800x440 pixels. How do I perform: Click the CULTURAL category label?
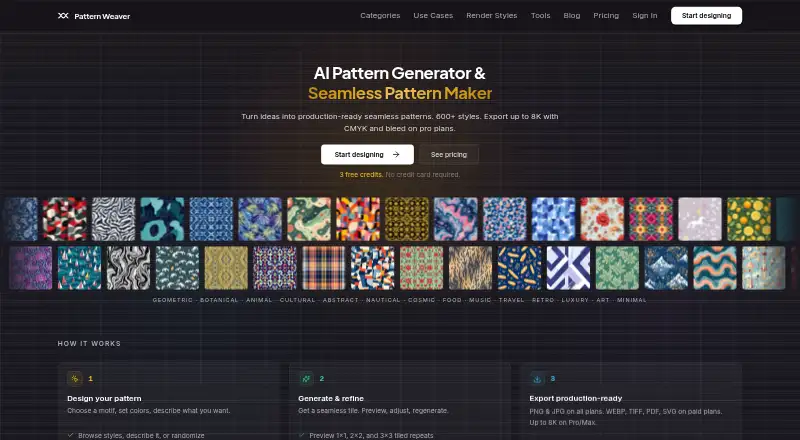point(297,300)
